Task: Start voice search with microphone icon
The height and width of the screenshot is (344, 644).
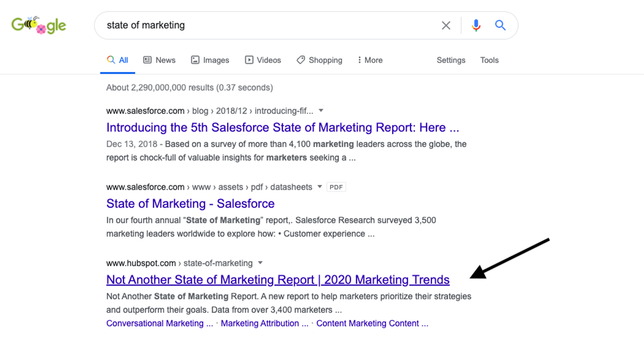Action: pyautogui.click(x=476, y=25)
